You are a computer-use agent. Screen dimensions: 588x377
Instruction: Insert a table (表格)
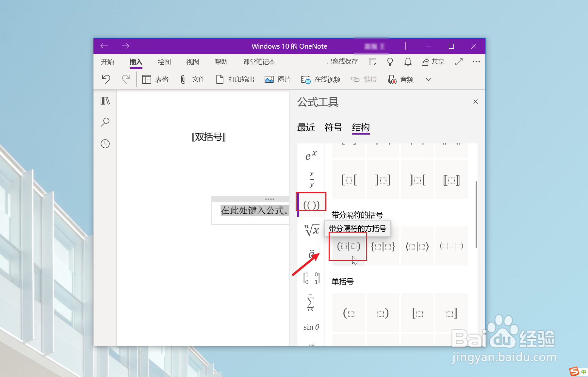click(x=155, y=79)
